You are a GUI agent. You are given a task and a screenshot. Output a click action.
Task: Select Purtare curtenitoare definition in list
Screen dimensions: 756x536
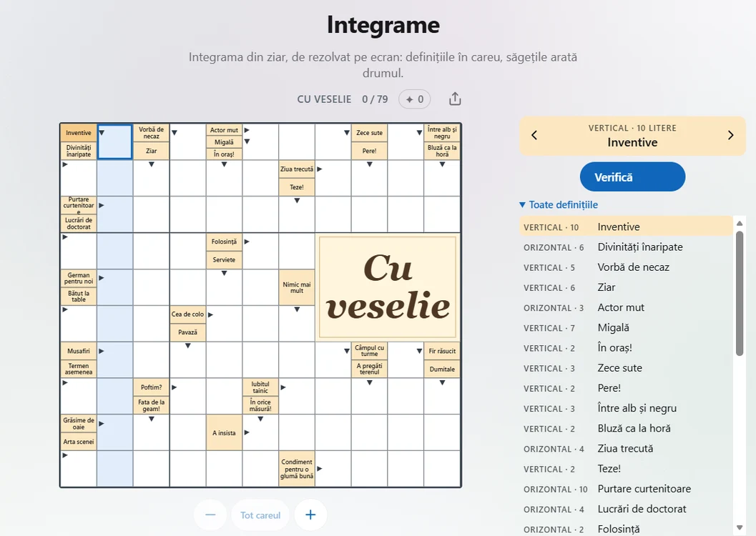coord(626,489)
